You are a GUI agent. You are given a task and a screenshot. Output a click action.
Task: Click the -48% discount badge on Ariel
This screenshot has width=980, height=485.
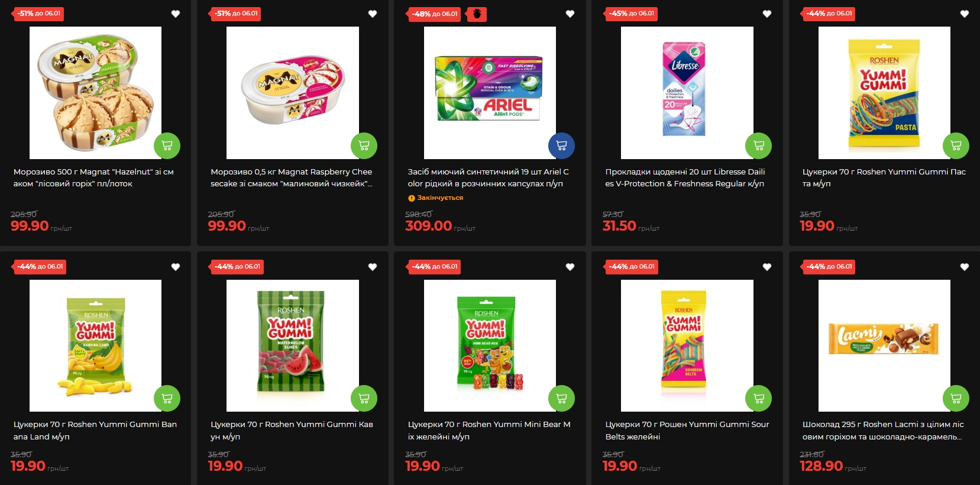[435, 14]
